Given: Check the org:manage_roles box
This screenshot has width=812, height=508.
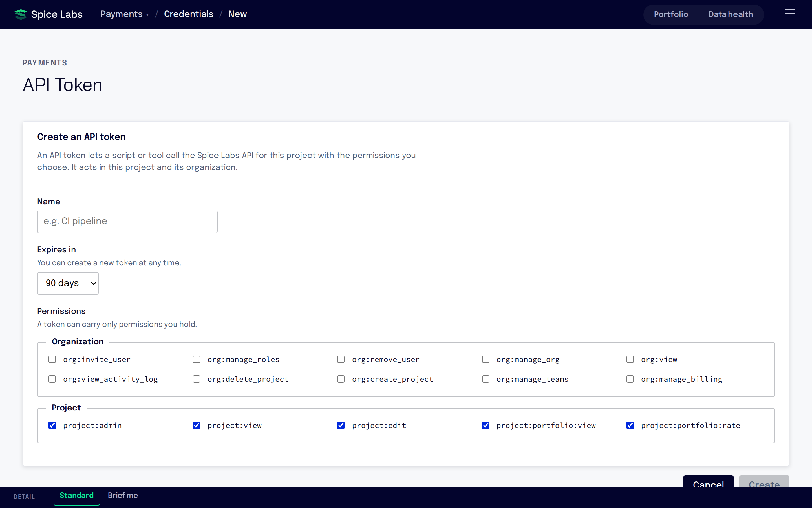Looking at the screenshot, I should (197, 359).
